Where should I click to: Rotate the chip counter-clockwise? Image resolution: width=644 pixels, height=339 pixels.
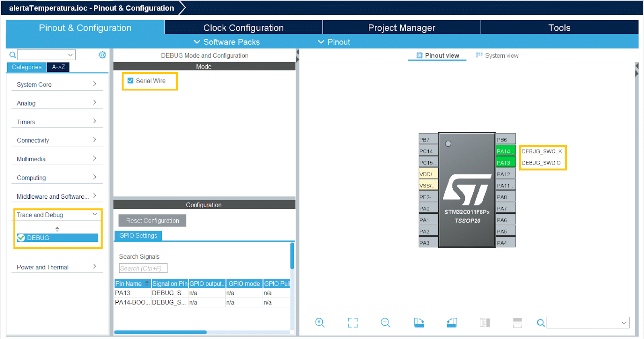pyautogui.click(x=452, y=322)
